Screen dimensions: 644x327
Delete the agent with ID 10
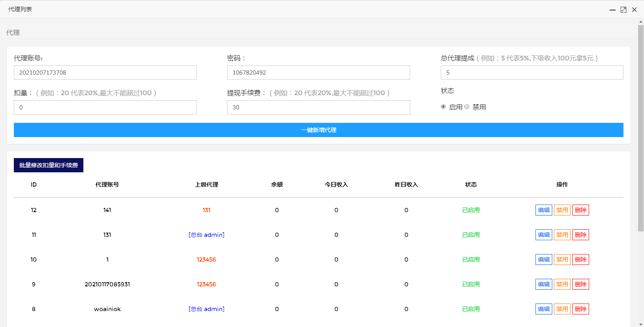[x=580, y=259]
